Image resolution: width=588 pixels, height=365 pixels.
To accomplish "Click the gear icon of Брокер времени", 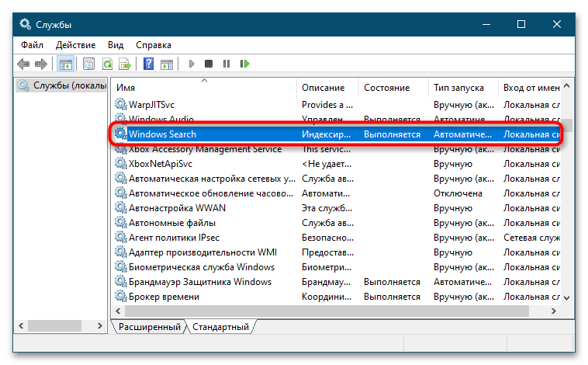I will click(x=121, y=297).
